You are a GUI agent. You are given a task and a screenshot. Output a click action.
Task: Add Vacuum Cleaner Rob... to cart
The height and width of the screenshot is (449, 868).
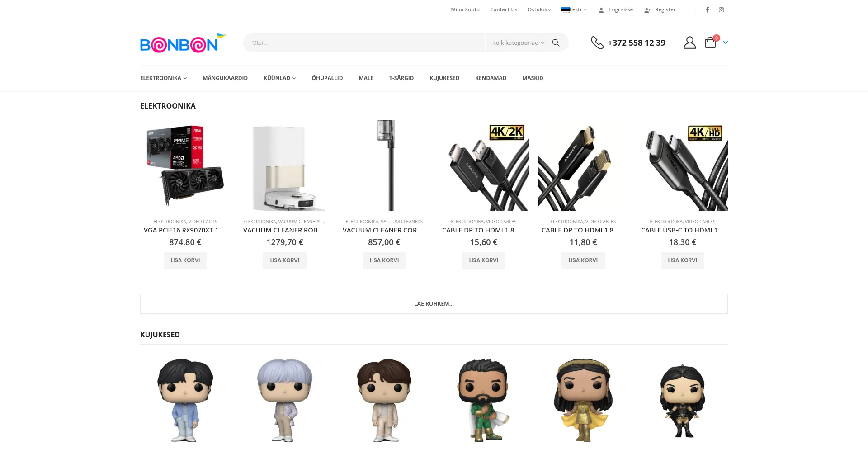click(285, 260)
